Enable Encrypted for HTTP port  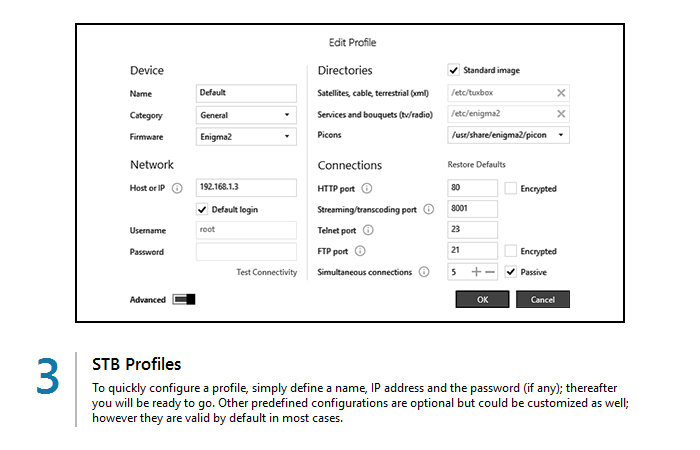pos(511,188)
